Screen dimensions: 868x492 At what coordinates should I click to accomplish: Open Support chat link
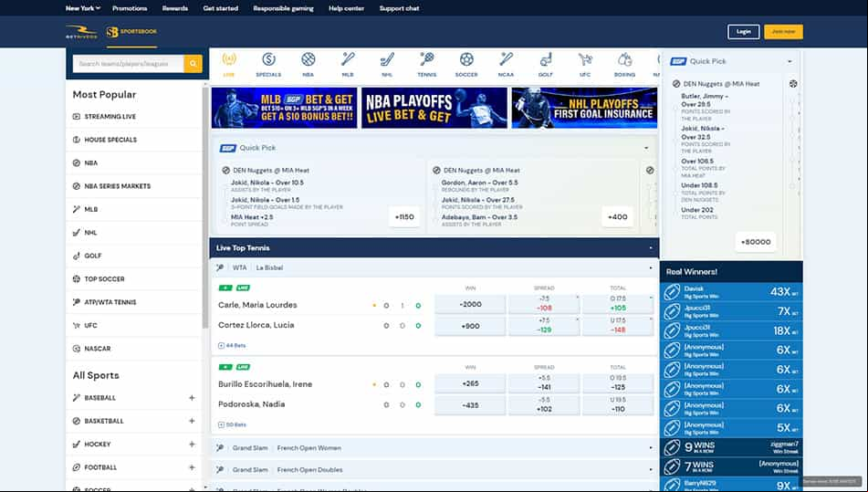399,8
